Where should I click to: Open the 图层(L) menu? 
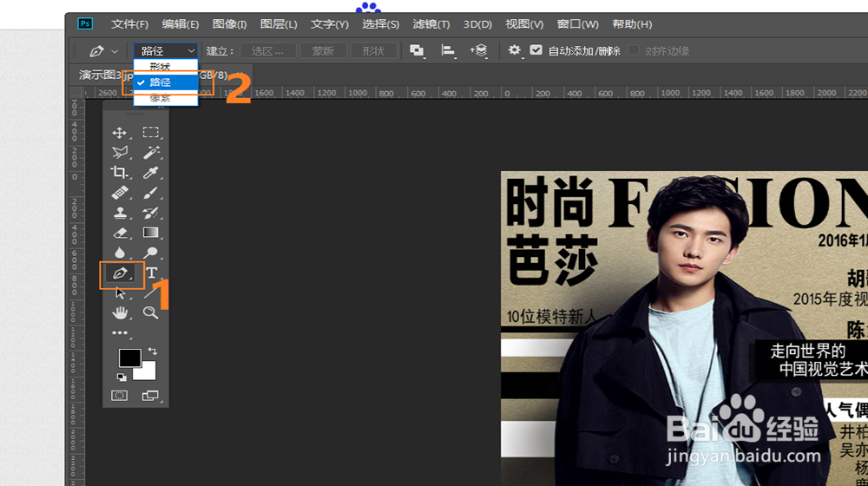click(x=279, y=23)
